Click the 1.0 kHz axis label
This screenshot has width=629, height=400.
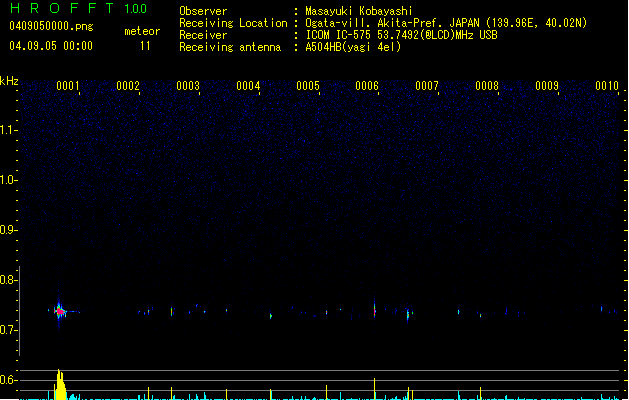[8, 180]
